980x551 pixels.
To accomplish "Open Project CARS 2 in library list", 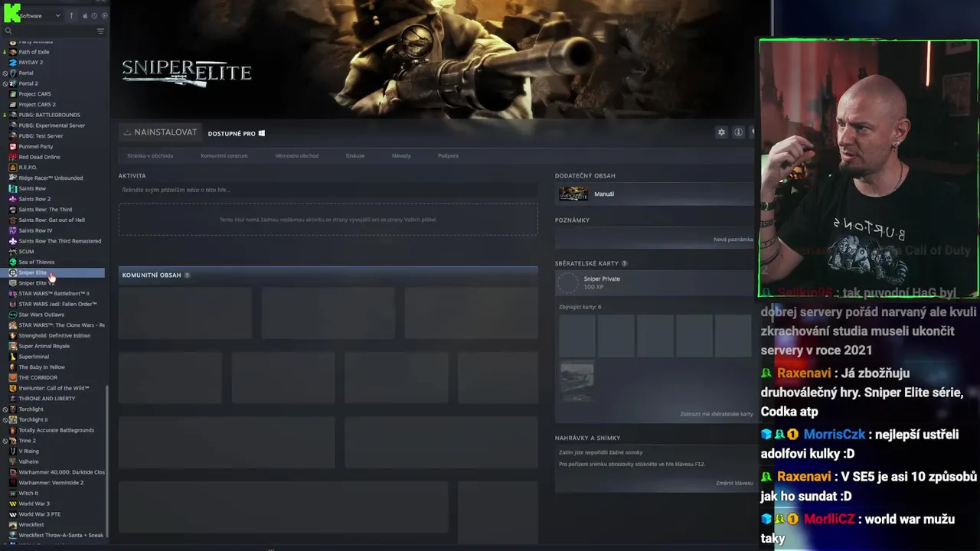I will [37, 104].
